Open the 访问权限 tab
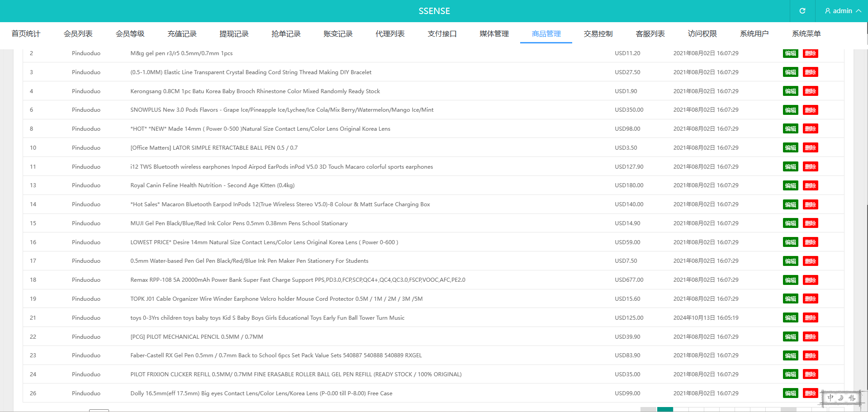Image resolution: width=868 pixels, height=412 pixels. click(702, 33)
